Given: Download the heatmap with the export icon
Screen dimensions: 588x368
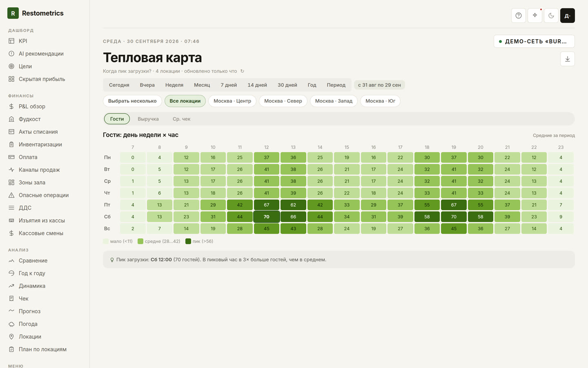Looking at the screenshot, I should 568,59.
